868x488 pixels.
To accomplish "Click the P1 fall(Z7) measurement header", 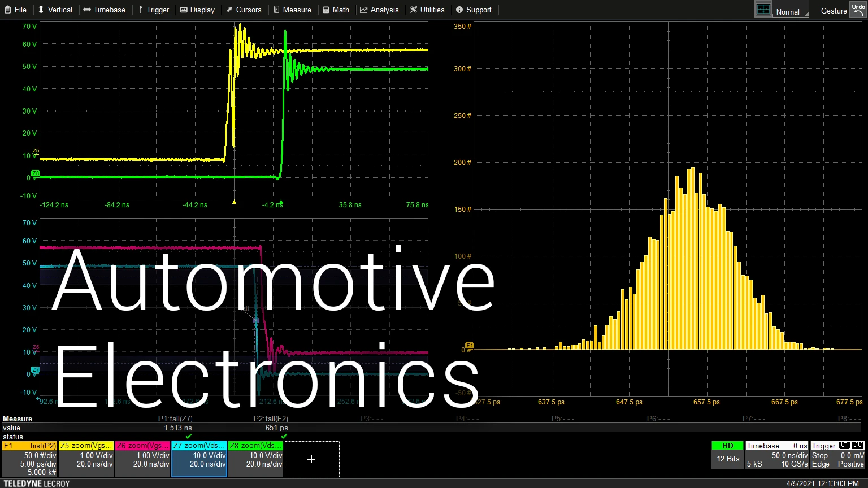I will click(x=175, y=419).
